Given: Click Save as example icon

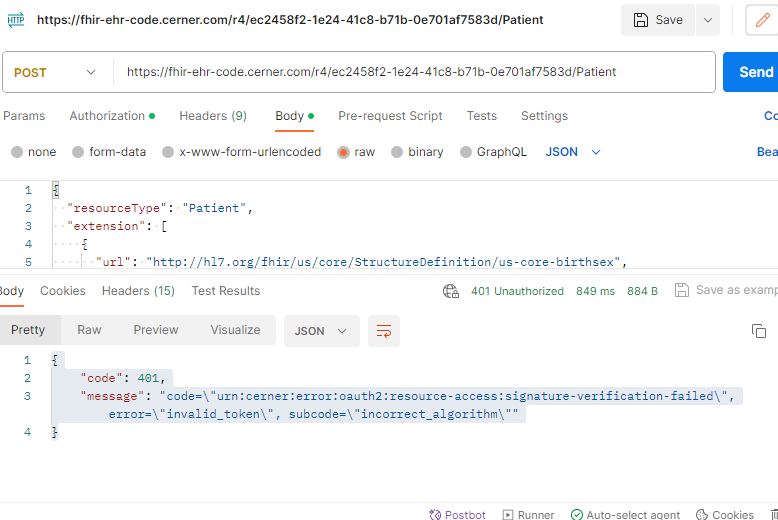Looking at the screenshot, I should click(682, 291).
